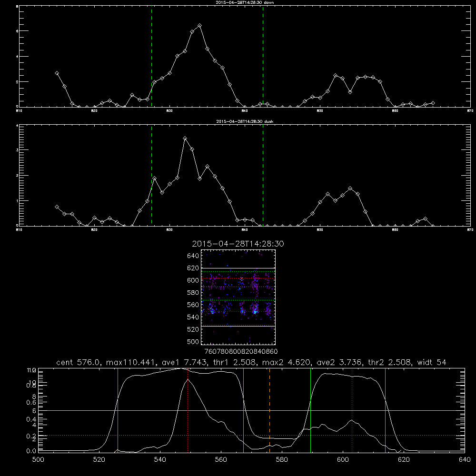Click 'ave2 3.736' in the header text

tap(339, 362)
